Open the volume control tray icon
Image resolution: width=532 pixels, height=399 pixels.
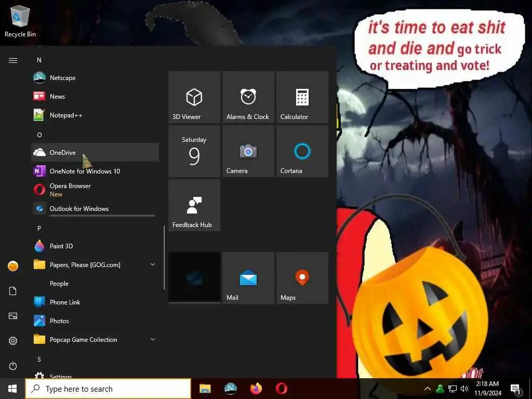click(x=464, y=389)
